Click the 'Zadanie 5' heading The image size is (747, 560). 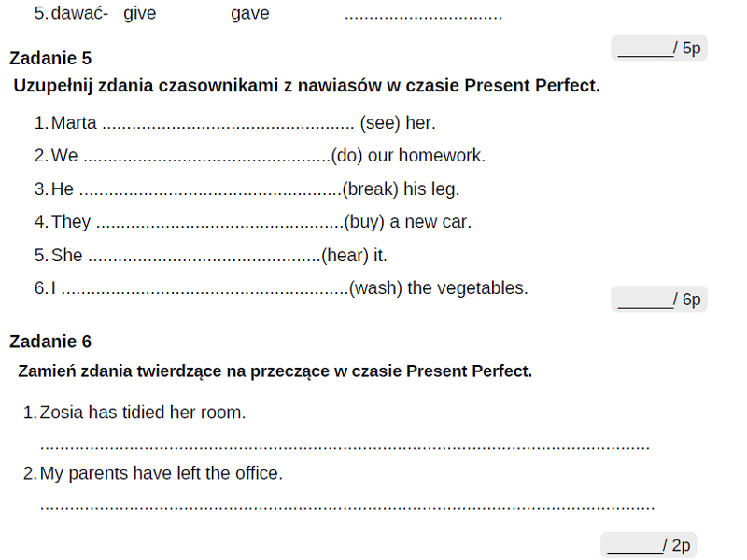pos(50,58)
